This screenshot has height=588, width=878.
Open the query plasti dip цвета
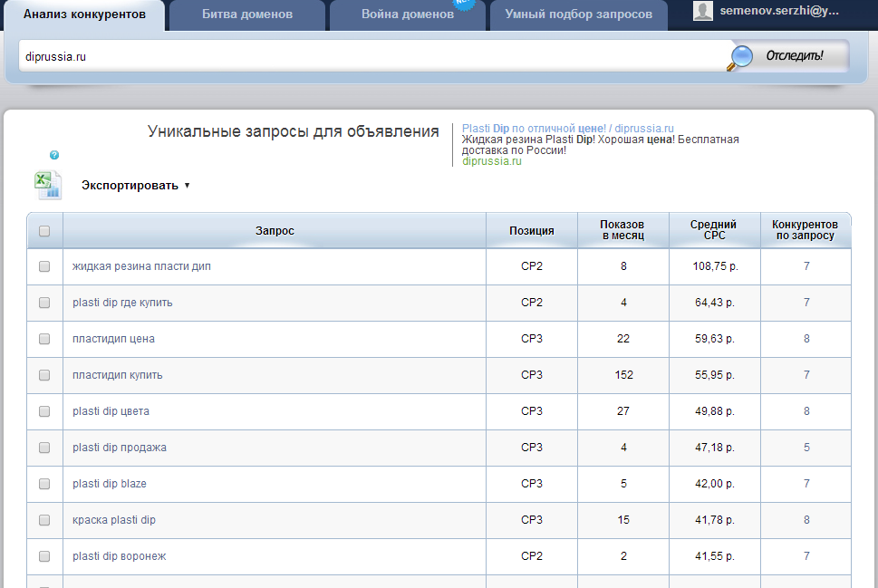click(x=111, y=411)
